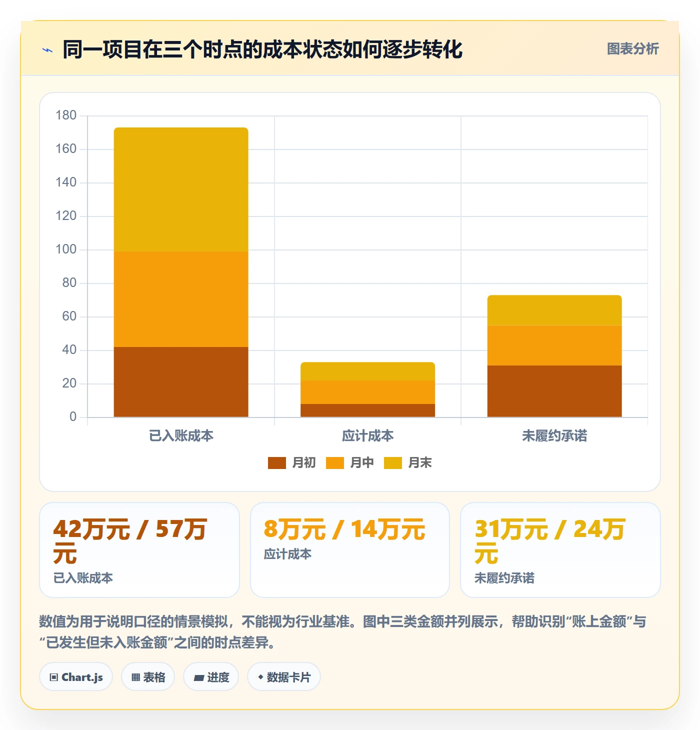
Task: Click the 未履约承诺 caption in the stat card
Action: 504,578
